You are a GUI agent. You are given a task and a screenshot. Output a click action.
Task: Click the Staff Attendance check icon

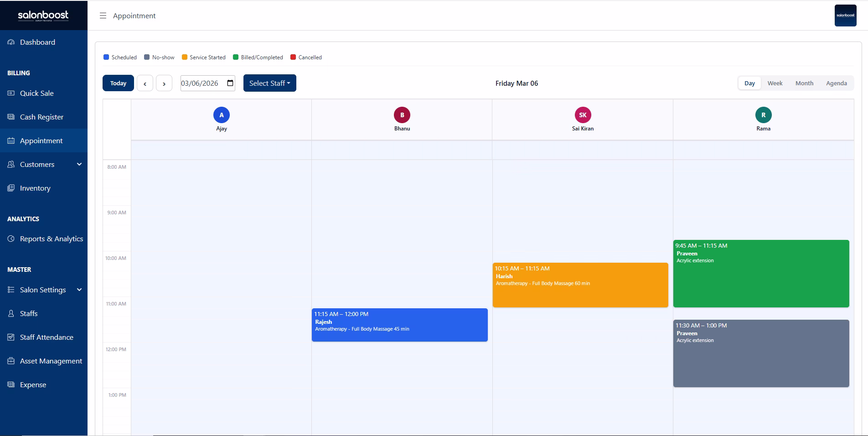click(x=11, y=337)
